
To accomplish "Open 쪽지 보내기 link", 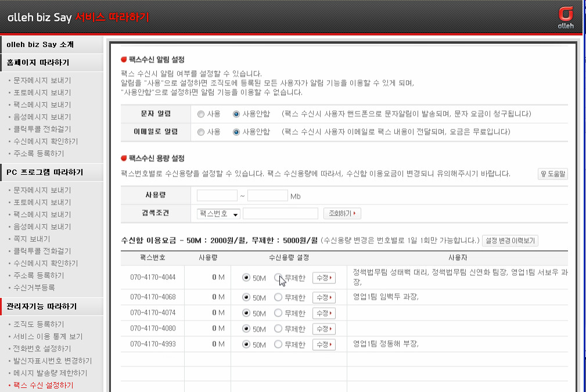I will pyautogui.click(x=32, y=239).
